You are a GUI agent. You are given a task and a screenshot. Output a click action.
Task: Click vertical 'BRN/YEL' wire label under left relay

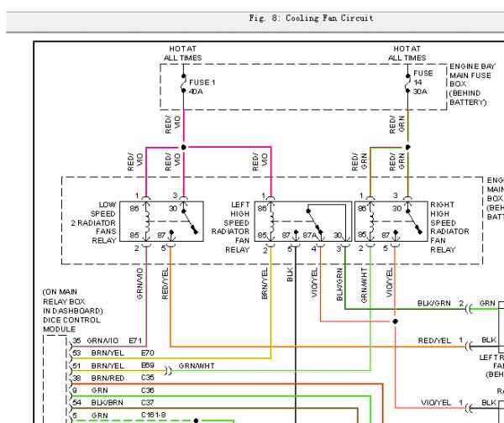coord(265,284)
